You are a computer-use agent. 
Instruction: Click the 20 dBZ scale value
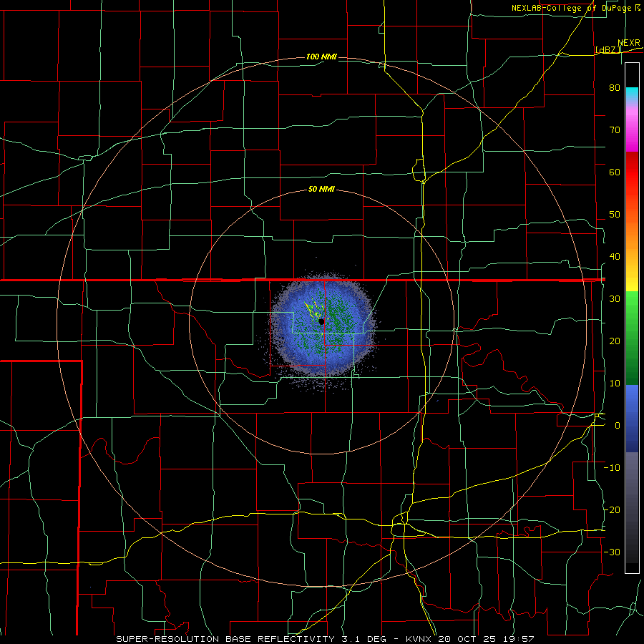tap(615, 341)
